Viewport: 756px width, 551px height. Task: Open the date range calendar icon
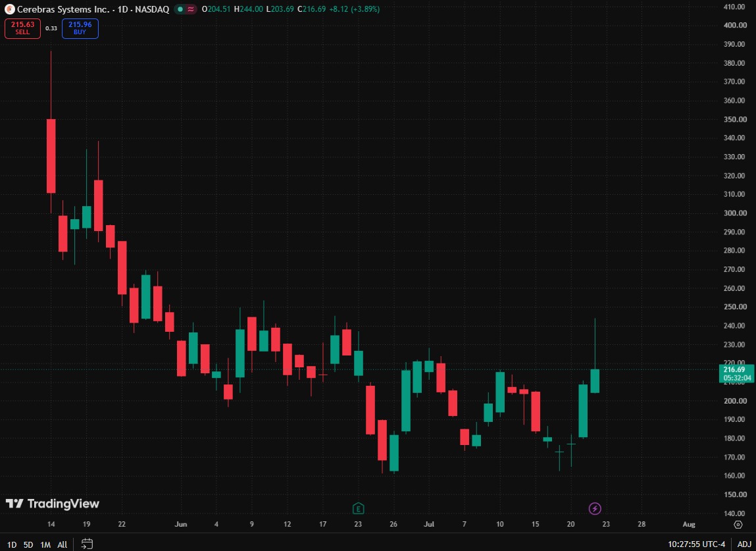pyautogui.click(x=87, y=544)
